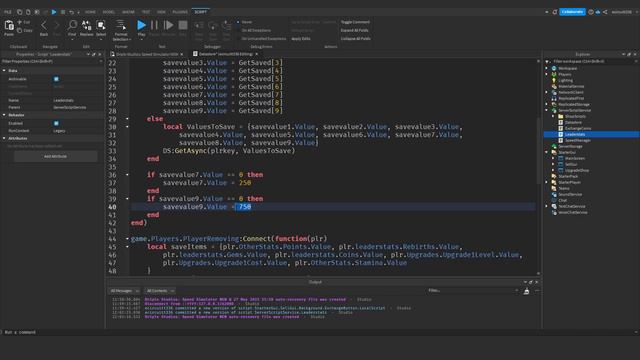The height and width of the screenshot is (360, 640).
Task: Click the notification bell icon top right
Action: pyautogui.click(x=555, y=12)
